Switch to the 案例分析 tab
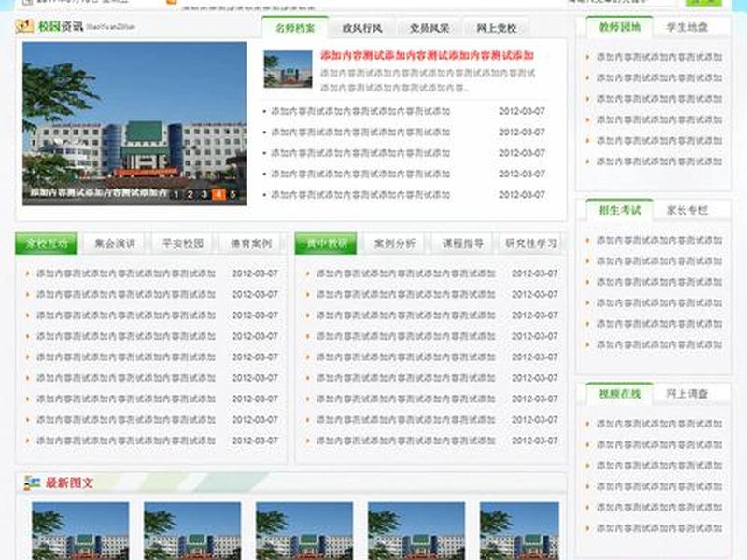The image size is (747, 560). coord(394,244)
